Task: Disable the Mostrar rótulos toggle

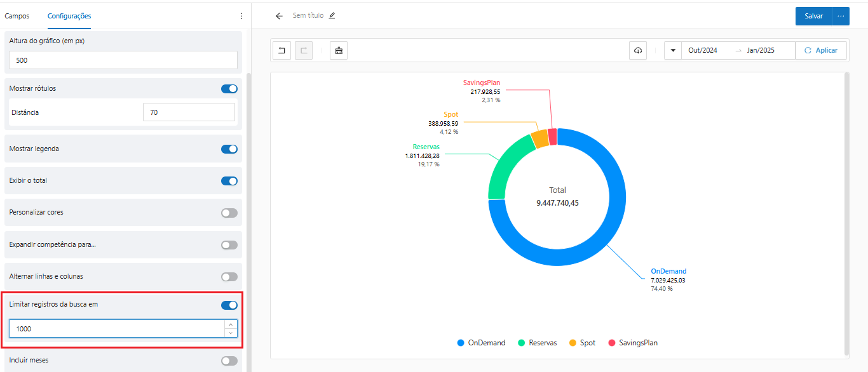Action: 229,89
